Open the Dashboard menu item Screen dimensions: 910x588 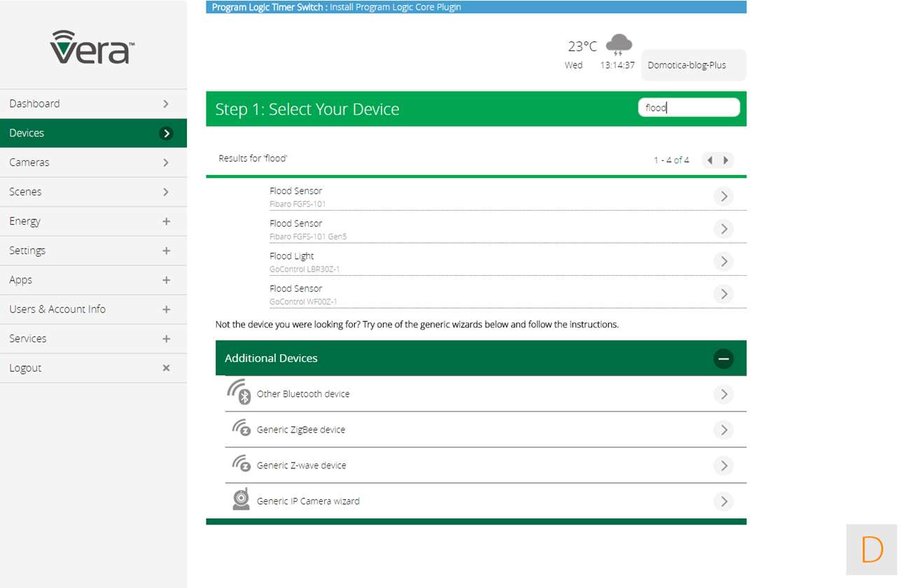[x=93, y=104]
